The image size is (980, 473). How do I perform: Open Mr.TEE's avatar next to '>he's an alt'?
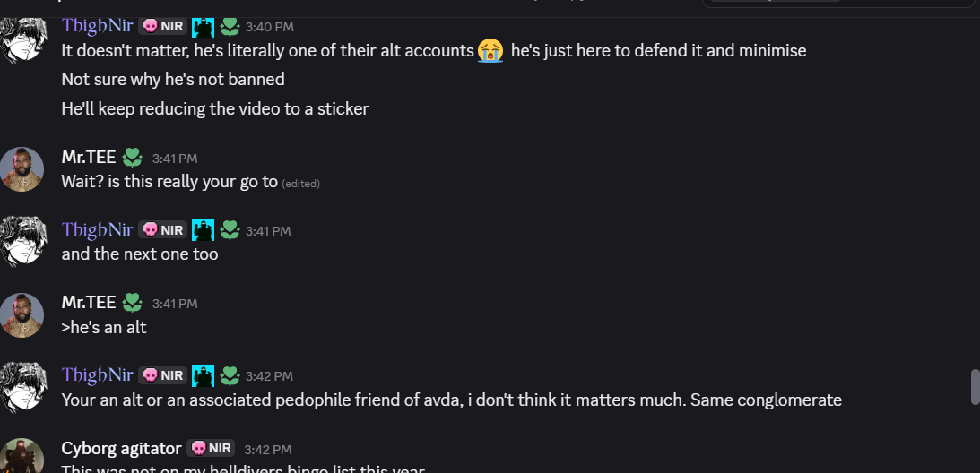tap(22, 315)
